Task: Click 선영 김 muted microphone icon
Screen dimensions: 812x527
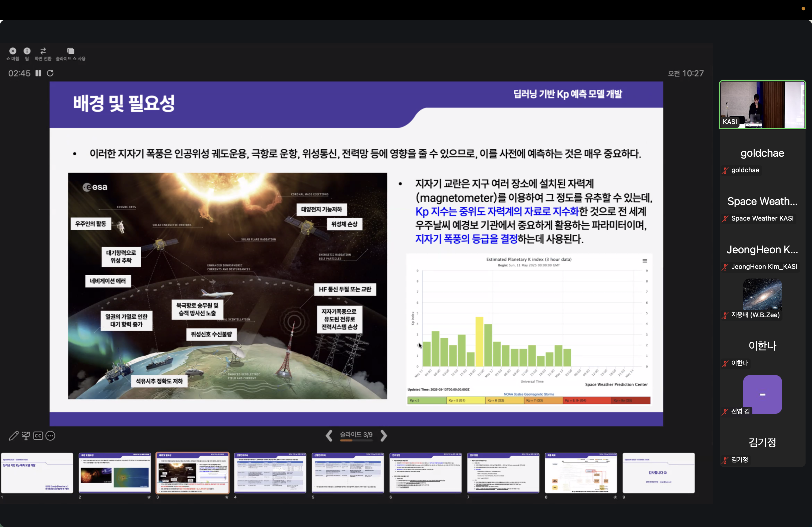Action: [725, 412]
